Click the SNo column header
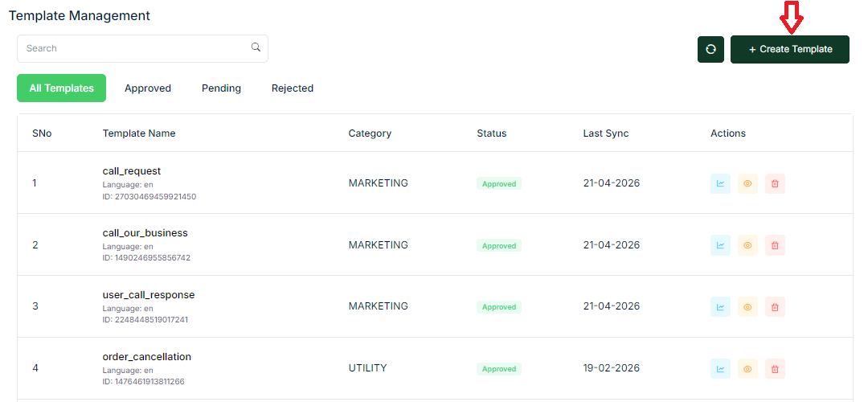Viewport: 868px width, 402px height. [x=42, y=133]
